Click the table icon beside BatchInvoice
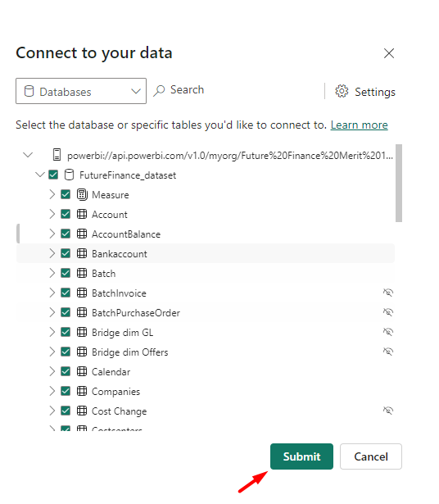Screen dimensions: 439x504 pyautogui.click(x=82, y=293)
